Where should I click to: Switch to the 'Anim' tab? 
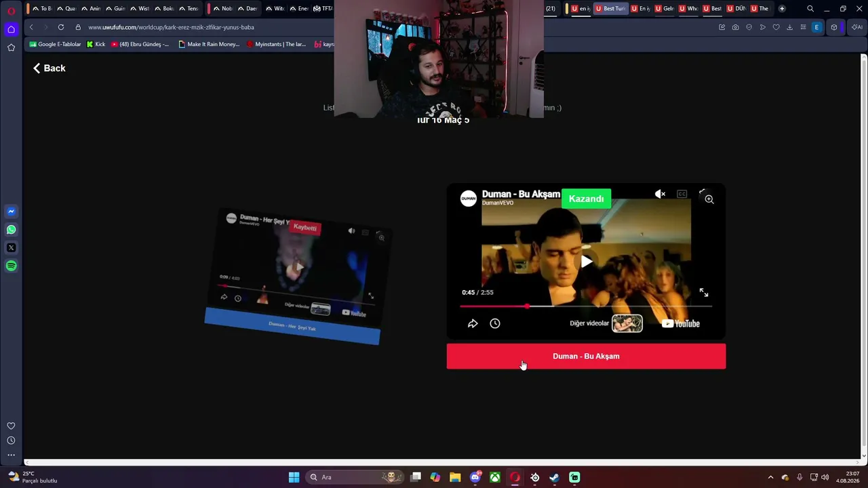(90, 9)
